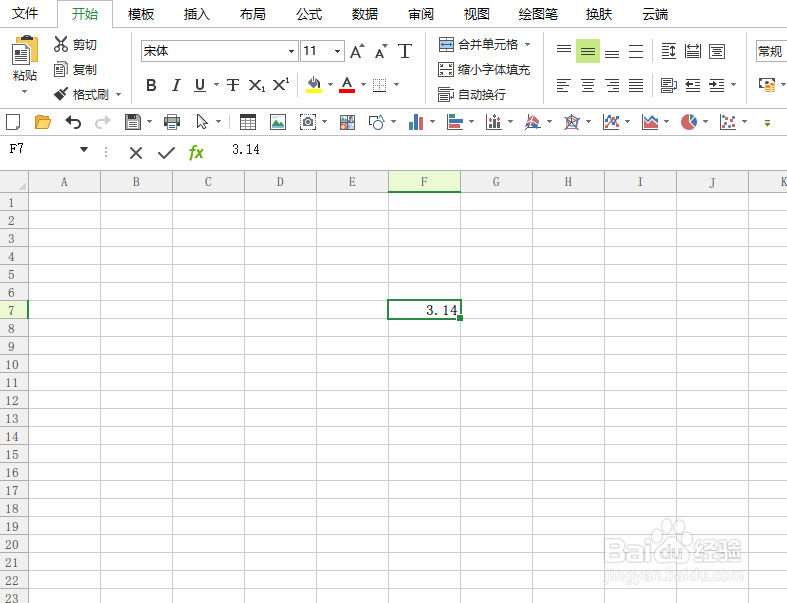The height and width of the screenshot is (603, 787).
Task: Open the 云端 tab
Action: pyautogui.click(x=655, y=14)
